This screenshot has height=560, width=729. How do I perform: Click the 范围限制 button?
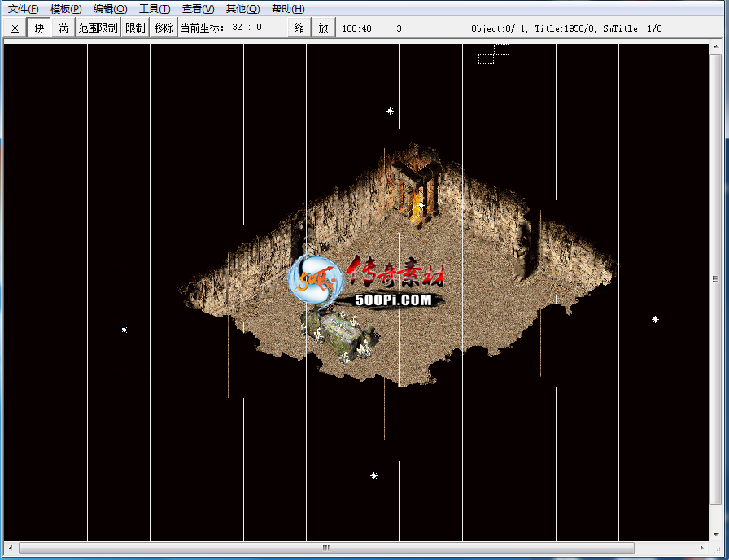(98, 28)
